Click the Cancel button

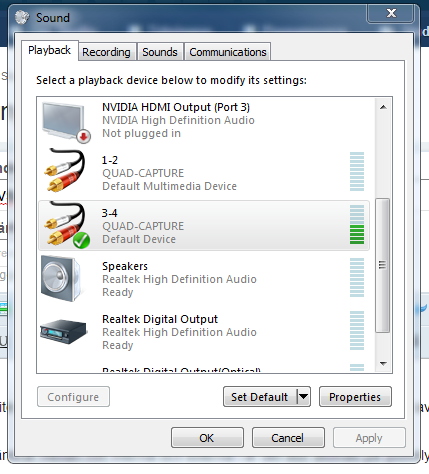point(288,438)
